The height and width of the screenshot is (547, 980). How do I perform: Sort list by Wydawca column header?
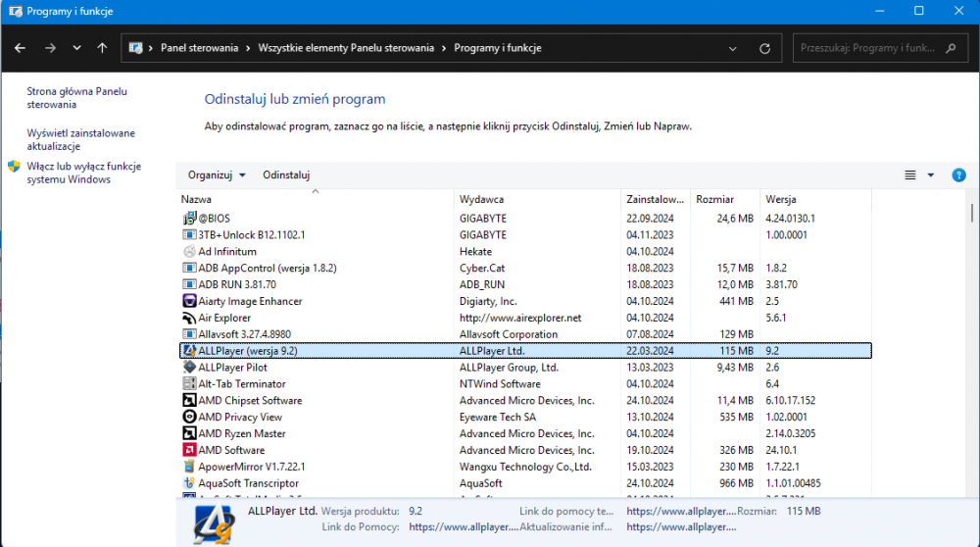482,199
